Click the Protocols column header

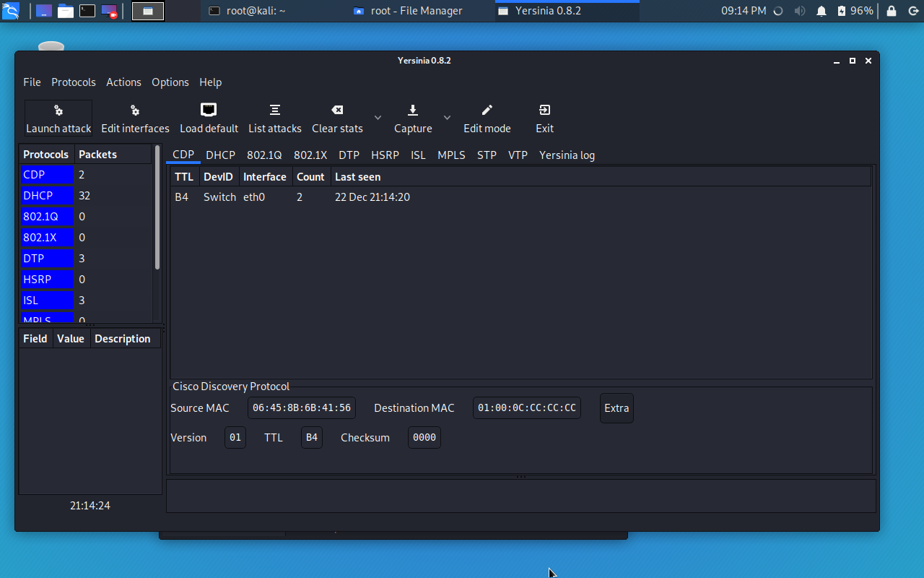click(46, 155)
